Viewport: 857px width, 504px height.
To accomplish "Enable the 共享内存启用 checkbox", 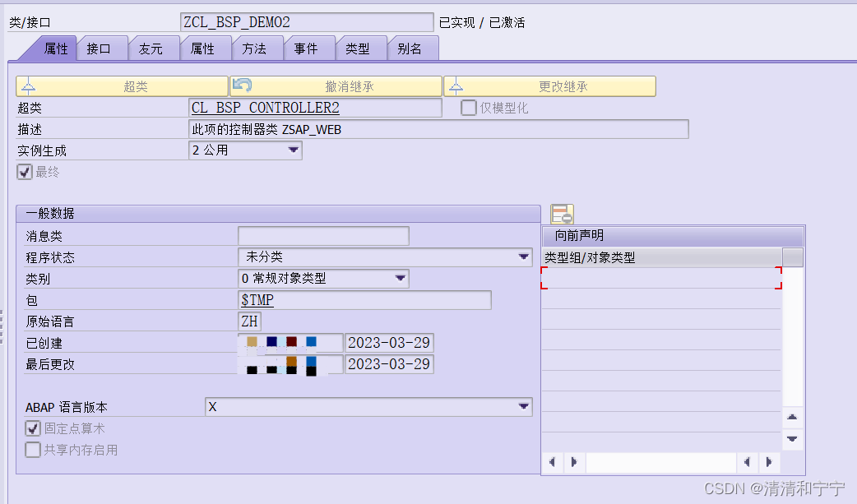I will pyautogui.click(x=32, y=449).
